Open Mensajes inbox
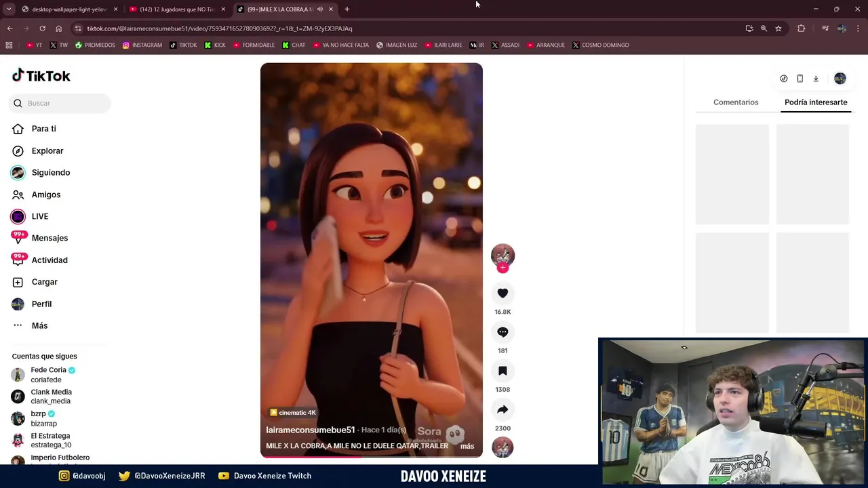This screenshot has height=488, width=868. coord(50,238)
